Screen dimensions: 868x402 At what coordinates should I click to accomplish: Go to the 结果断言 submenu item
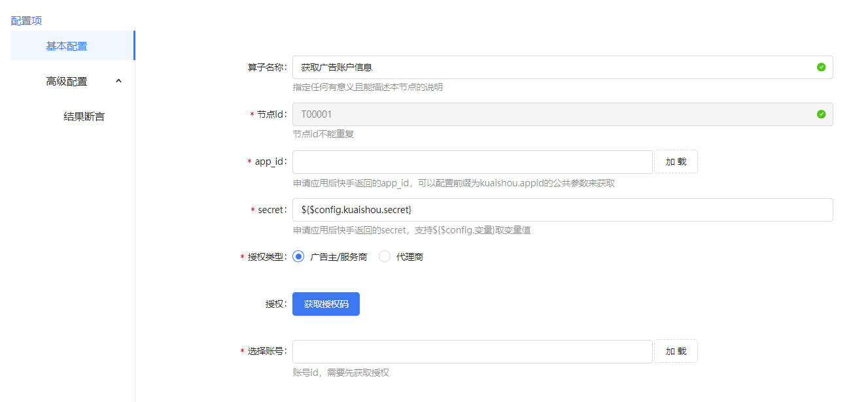(84, 117)
